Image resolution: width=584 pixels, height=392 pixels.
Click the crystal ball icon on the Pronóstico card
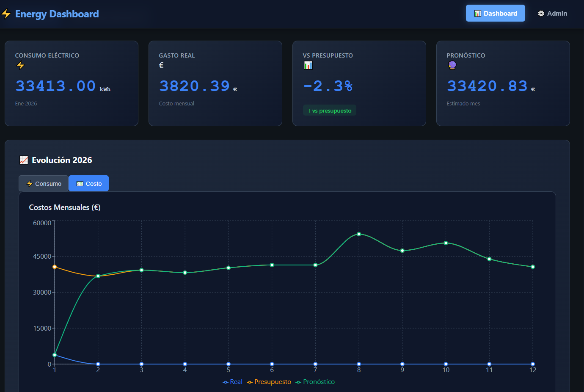(x=452, y=65)
